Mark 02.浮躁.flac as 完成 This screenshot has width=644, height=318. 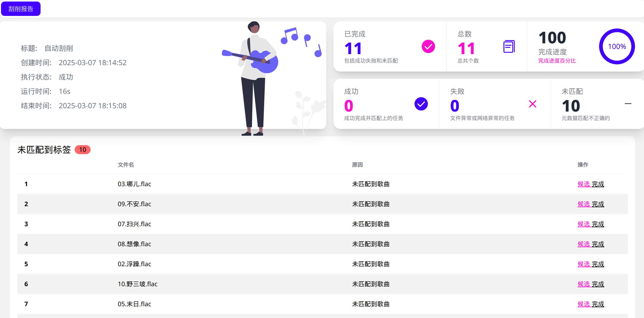(x=598, y=264)
